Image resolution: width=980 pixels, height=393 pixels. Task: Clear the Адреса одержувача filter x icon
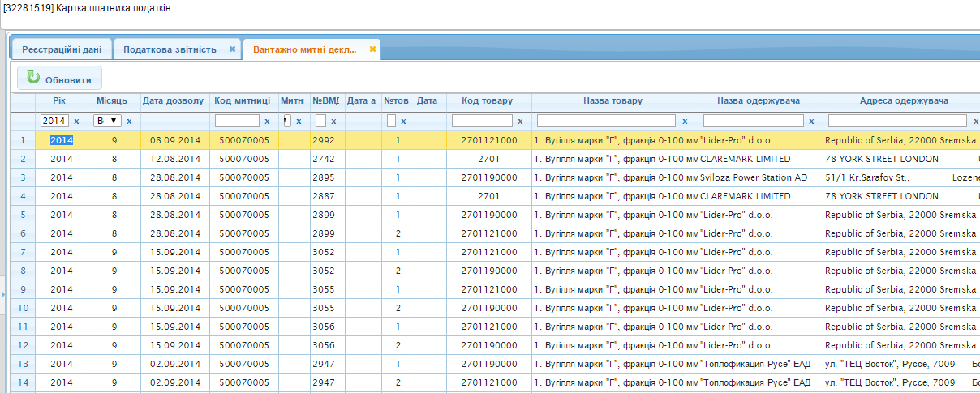click(x=974, y=121)
